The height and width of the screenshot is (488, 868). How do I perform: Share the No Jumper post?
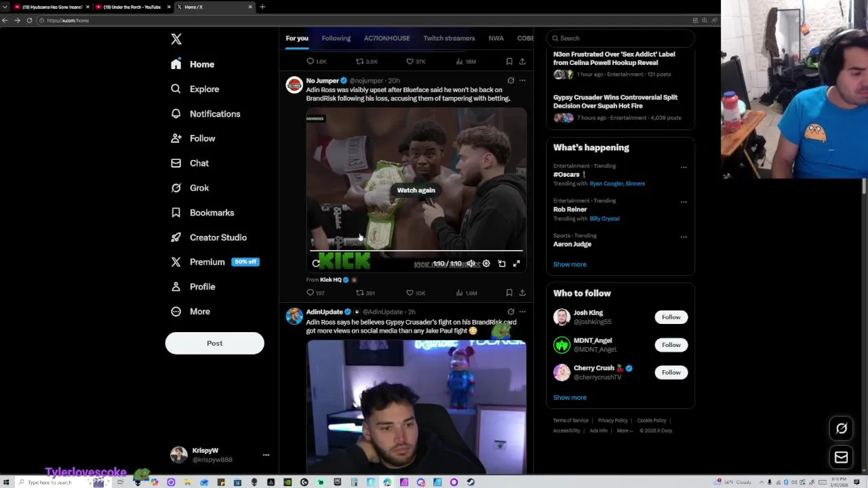coord(522,293)
